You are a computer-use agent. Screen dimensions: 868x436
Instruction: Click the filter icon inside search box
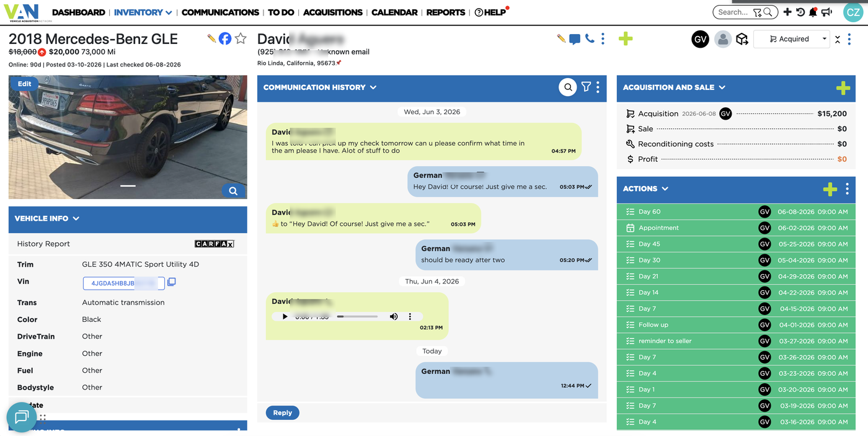pyautogui.click(x=757, y=12)
